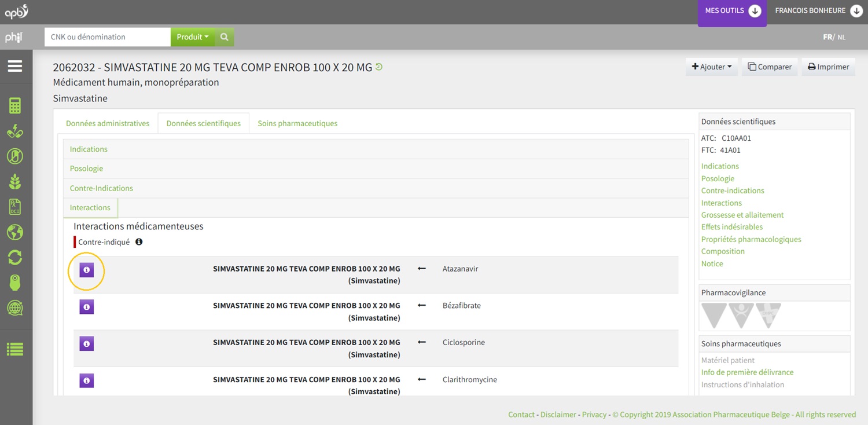Image resolution: width=868 pixels, height=425 pixels.
Task: Open the Mes Outils dropdown
Action: click(x=732, y=11)
